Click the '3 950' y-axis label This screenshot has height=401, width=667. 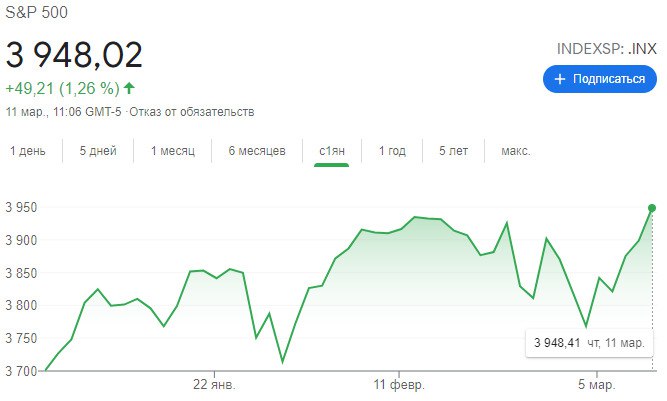[21, 208]
